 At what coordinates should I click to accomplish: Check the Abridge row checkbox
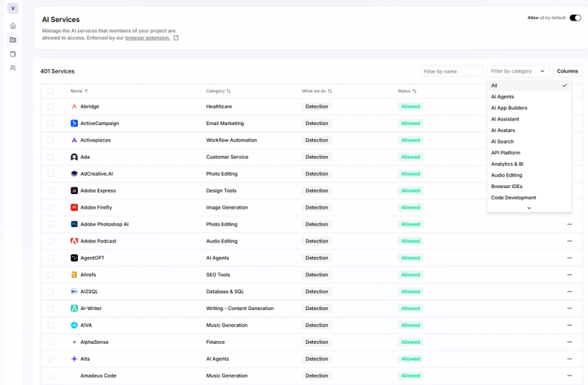point(51,107)
